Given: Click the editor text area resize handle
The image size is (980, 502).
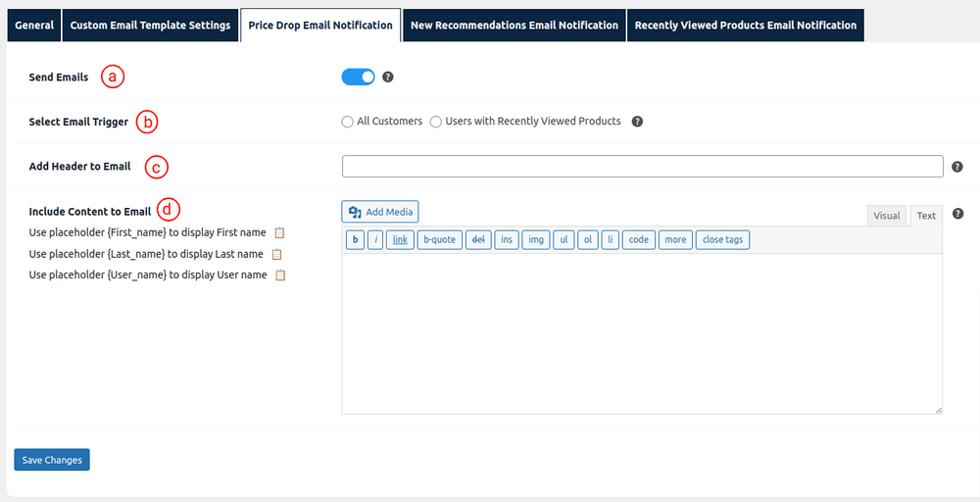Looking at the screenshot, I should [x=938, y=410].
